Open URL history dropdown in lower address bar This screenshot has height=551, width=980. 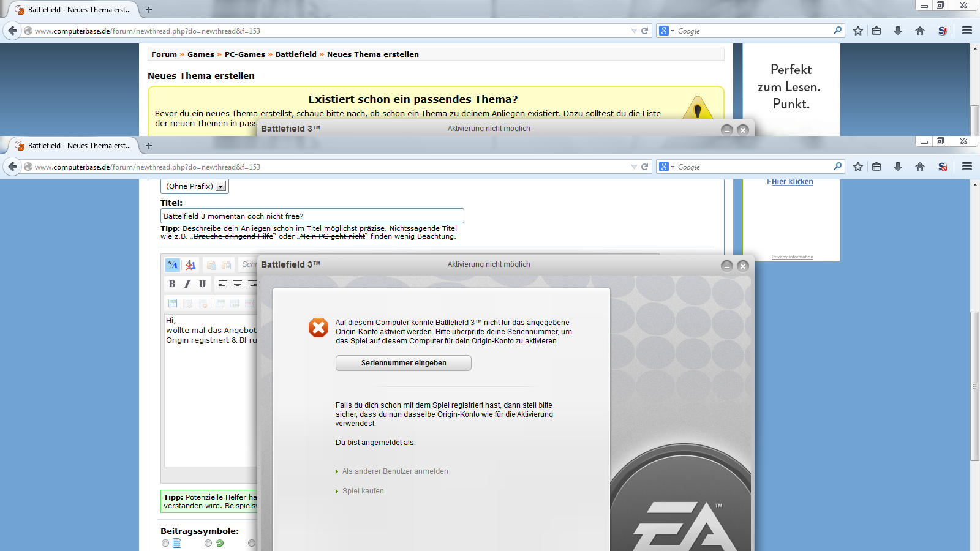[634, 167]
